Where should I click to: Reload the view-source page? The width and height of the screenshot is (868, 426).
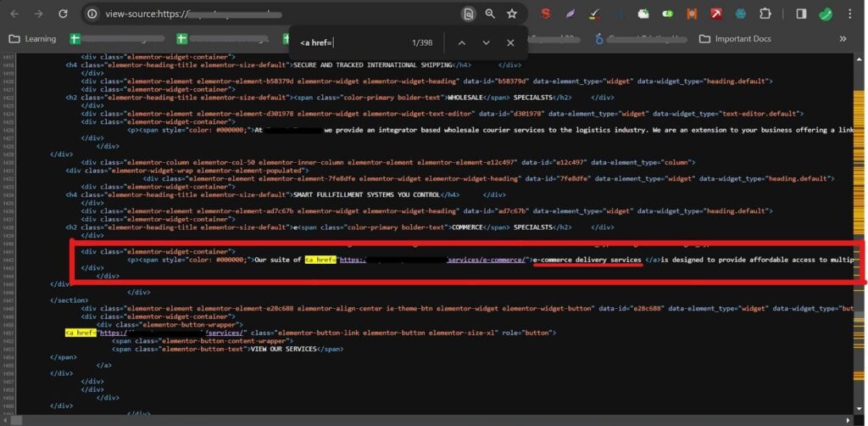63,14
